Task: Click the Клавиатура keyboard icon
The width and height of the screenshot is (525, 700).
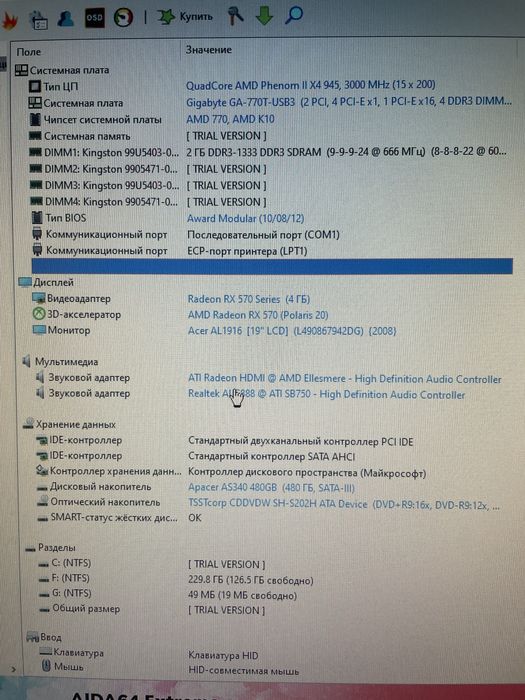Action: (46, 652)
